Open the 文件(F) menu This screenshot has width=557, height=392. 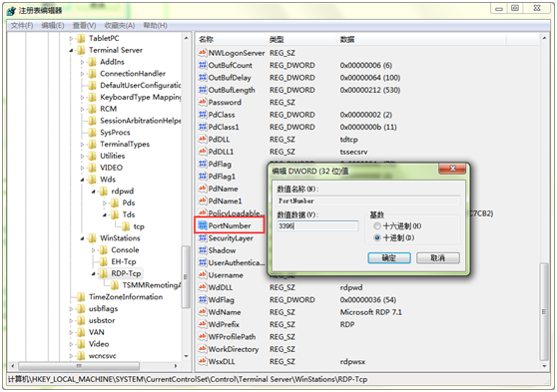point(22,26)
